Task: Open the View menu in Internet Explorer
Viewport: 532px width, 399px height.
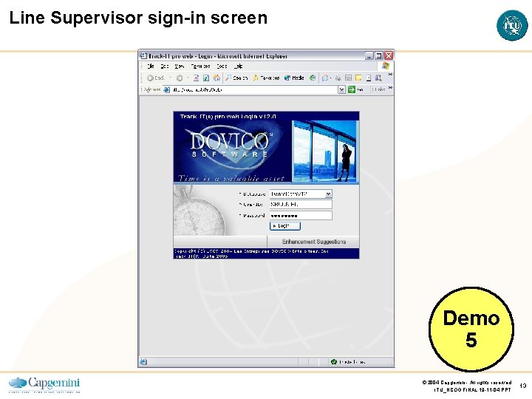Action: pyautogui.click(x=179, y=66)
